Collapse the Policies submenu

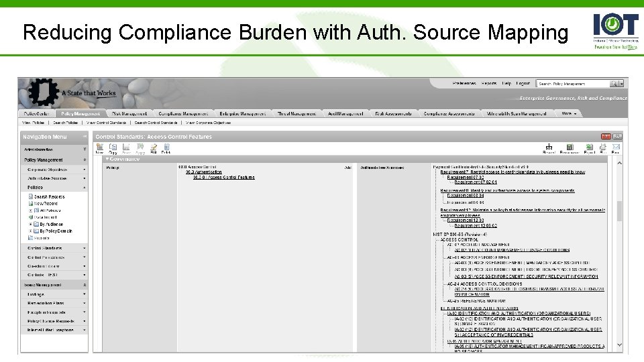[x=85, y=187]
